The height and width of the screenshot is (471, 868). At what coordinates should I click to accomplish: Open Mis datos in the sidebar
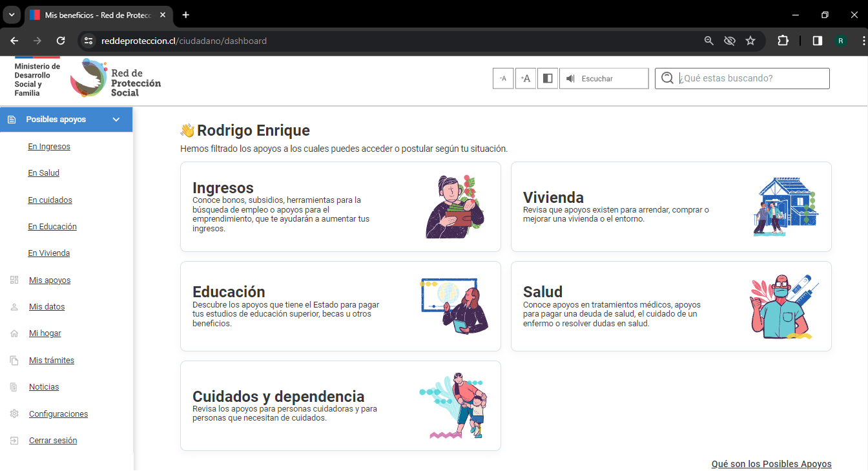pyautogui.click(x=46, y=307)
